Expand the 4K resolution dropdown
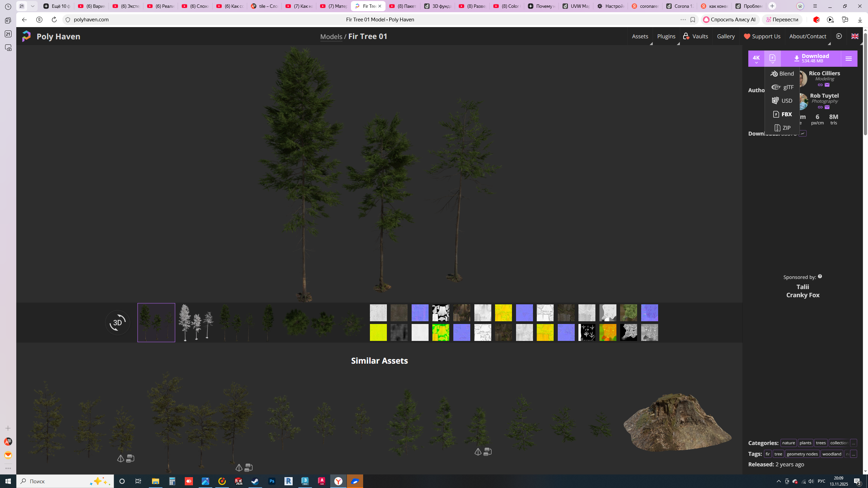 click(756, 59)
